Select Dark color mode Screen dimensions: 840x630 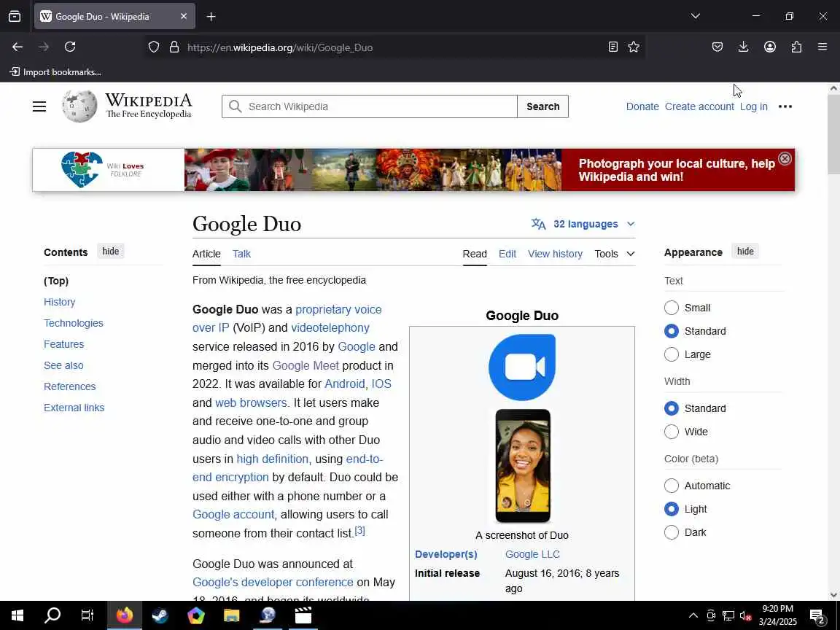click(672, 532)
